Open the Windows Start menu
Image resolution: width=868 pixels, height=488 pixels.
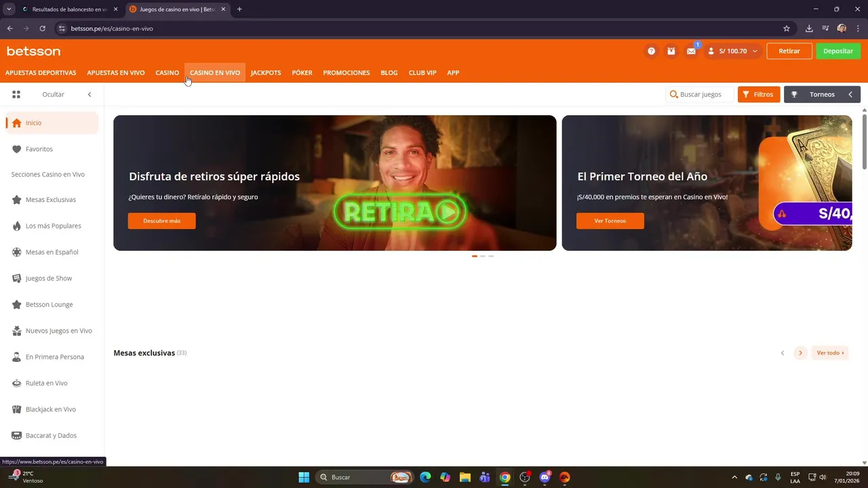coord(304,477)
